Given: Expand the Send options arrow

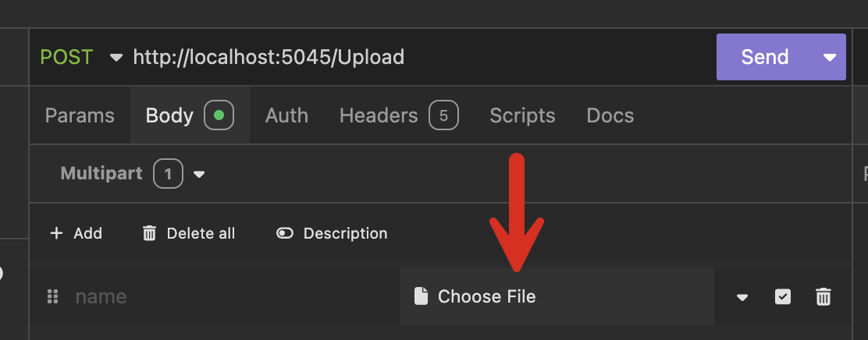Looking at the screenshot, I should [x=830, y=57].
